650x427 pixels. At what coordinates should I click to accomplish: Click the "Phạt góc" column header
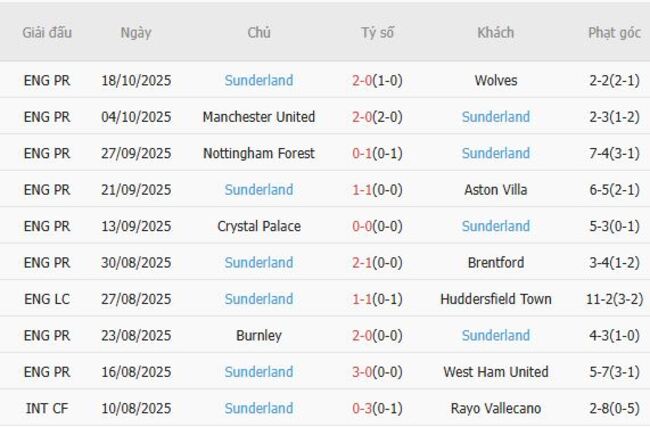[x=614, y=32]
